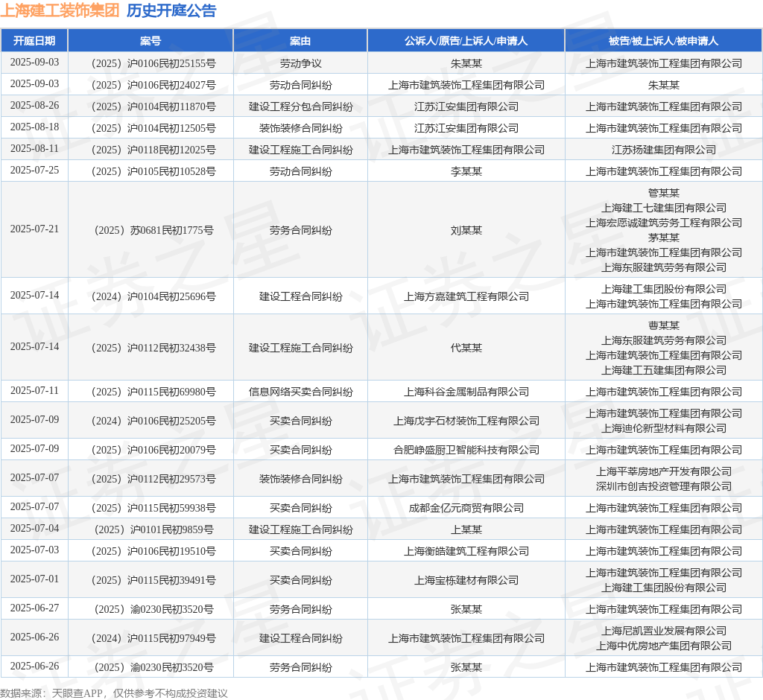
Task: Select plaintiff 代某某
Action: 466,348
